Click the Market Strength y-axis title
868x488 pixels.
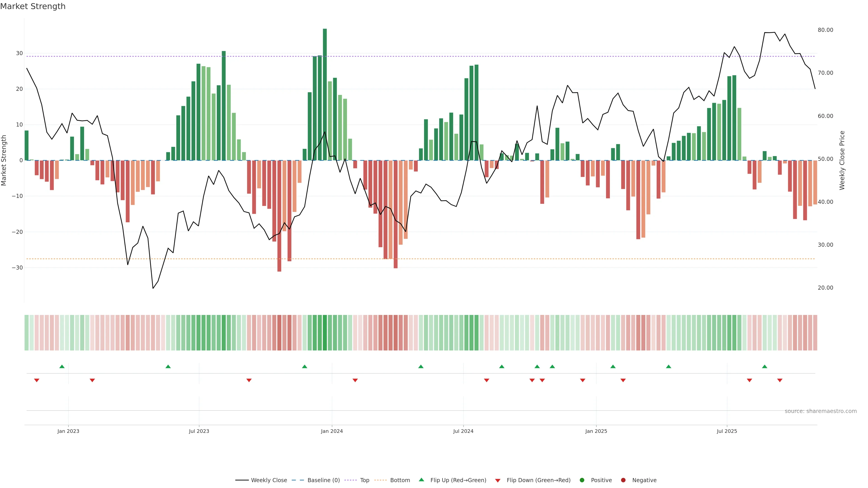(4, 160)
